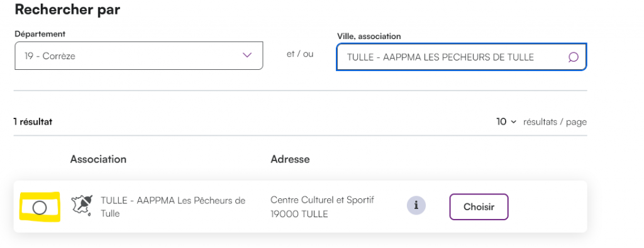This screenshot has width=644, height=248.
Task: Click the small chevron next to 10
Action: tap(513, 122)
